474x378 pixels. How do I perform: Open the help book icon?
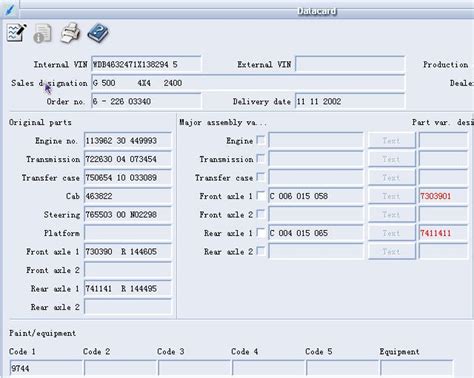pyautogui.click(x=98, y=33)
